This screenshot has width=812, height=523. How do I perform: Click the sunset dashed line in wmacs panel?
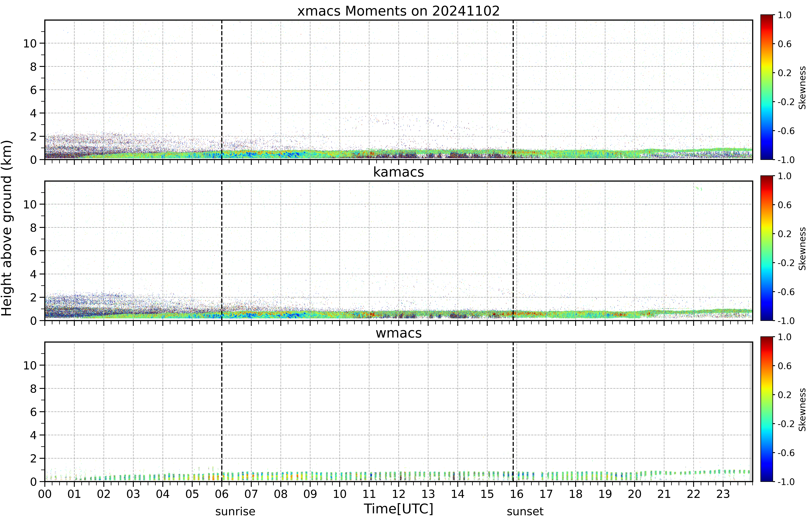pos(513,412)
